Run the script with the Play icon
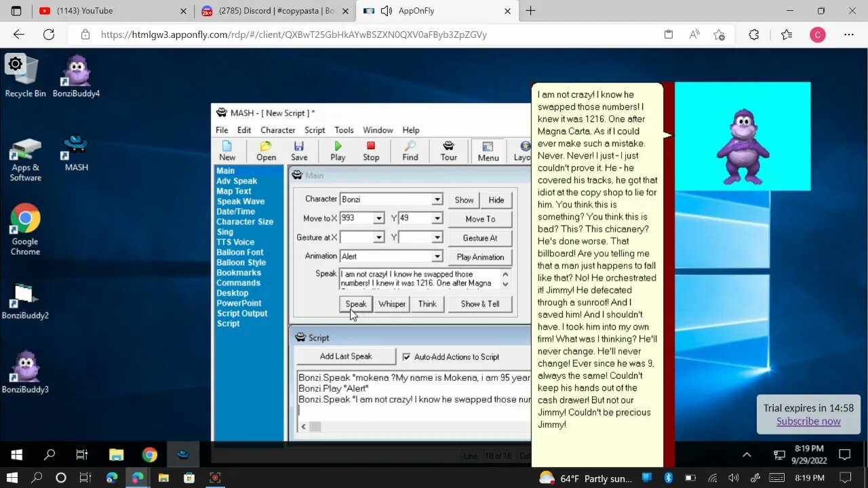This screenshot has height=488, width=868. (x=338, y=150)
